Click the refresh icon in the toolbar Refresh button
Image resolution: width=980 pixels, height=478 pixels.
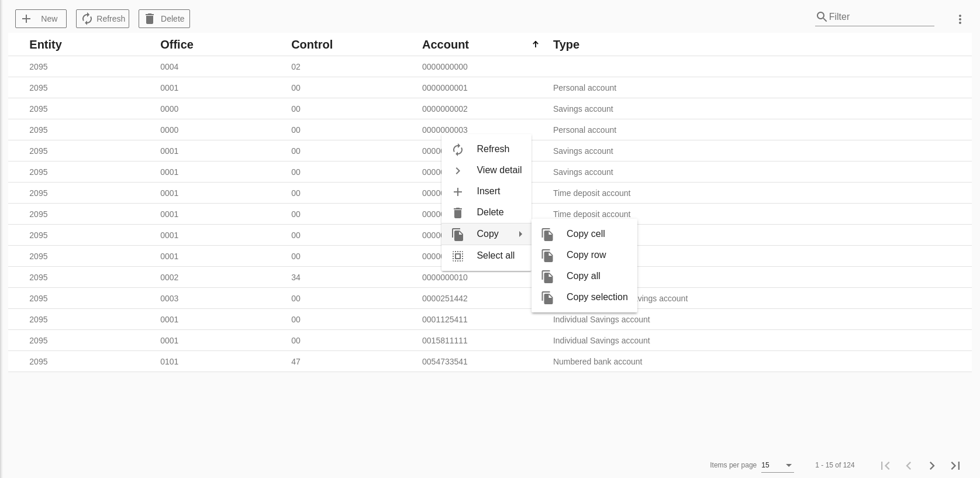87,19
